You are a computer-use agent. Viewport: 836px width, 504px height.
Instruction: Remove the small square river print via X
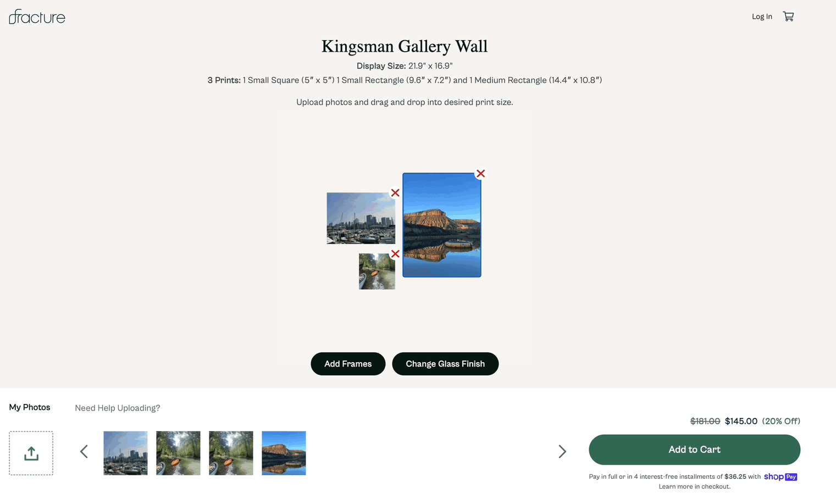click(x=395, y=254)
